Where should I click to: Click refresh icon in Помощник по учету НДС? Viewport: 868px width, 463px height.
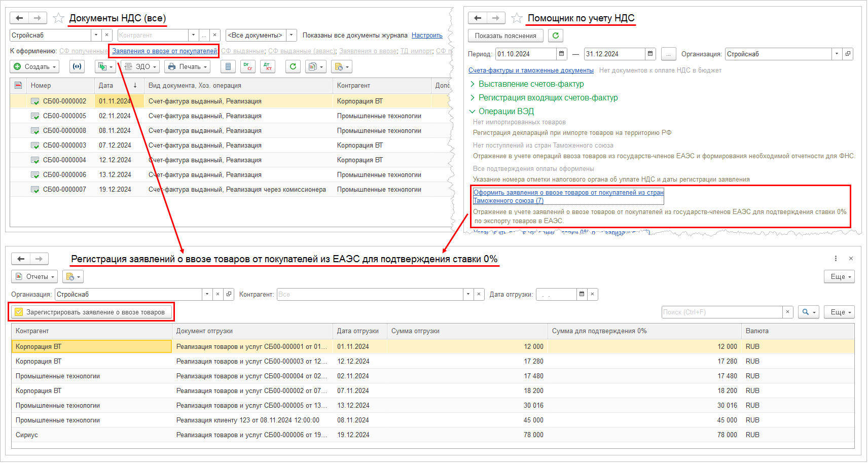556,35
